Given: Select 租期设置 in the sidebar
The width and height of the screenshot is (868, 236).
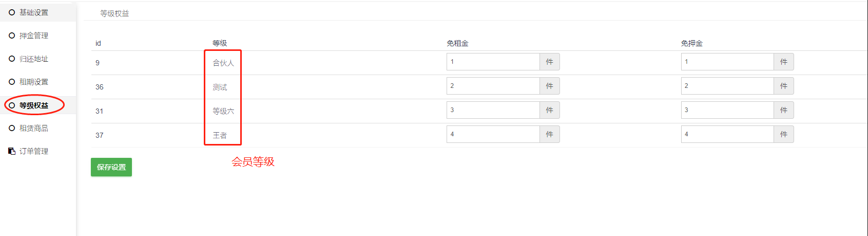Looking at the screenshot, I should pos(34,82).
